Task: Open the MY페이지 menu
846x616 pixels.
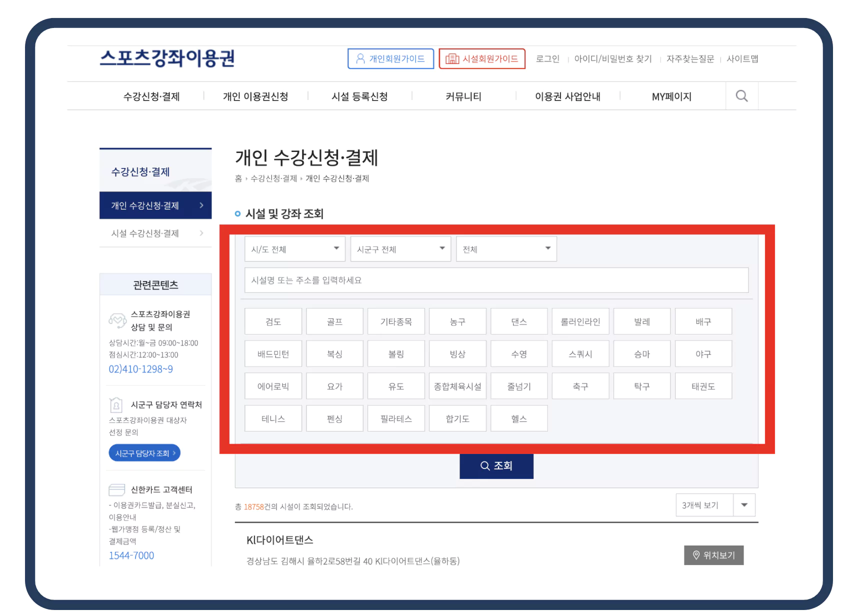Action: [x=671, y=96]
